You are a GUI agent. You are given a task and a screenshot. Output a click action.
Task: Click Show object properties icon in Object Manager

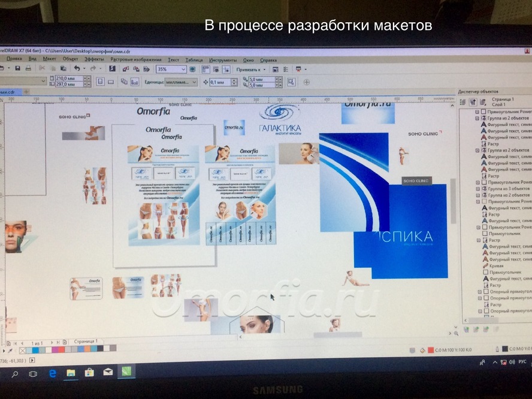coord(463,102)
